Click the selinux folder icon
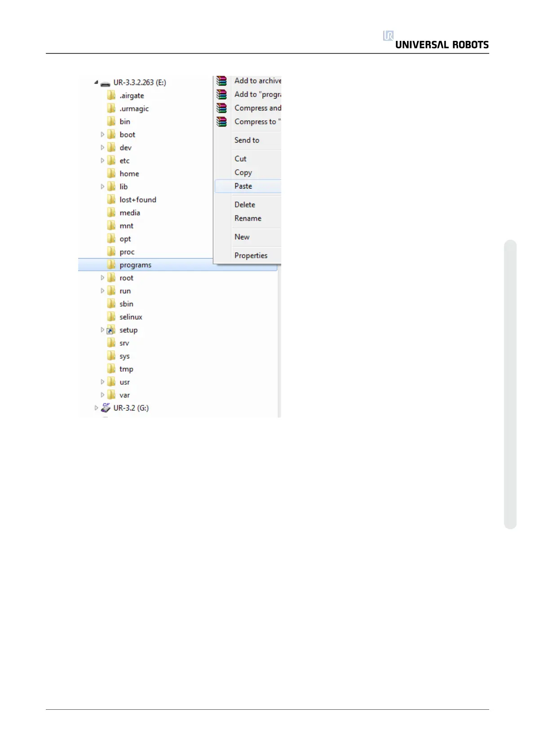This screenshot has height=756, width=535. coord(111,316)
